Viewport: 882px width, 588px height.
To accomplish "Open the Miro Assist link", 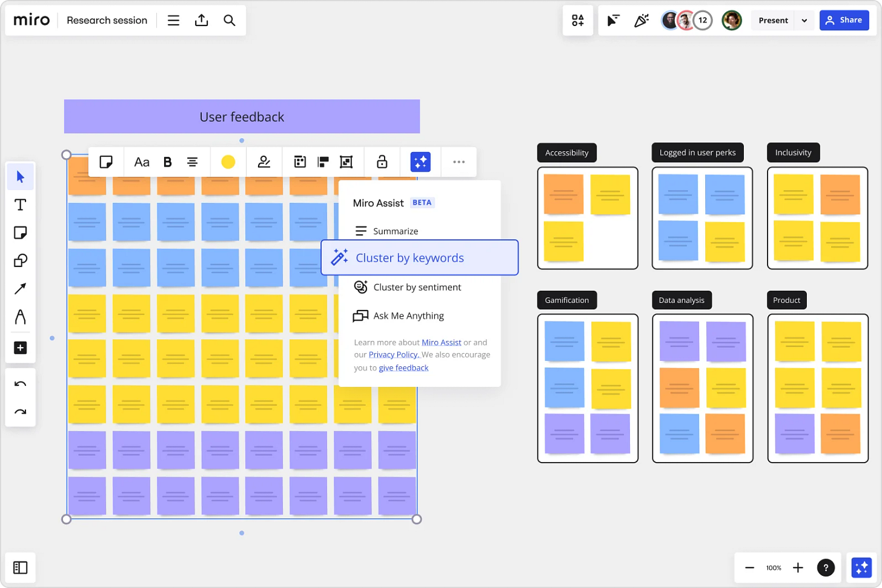I will (441, 342).
